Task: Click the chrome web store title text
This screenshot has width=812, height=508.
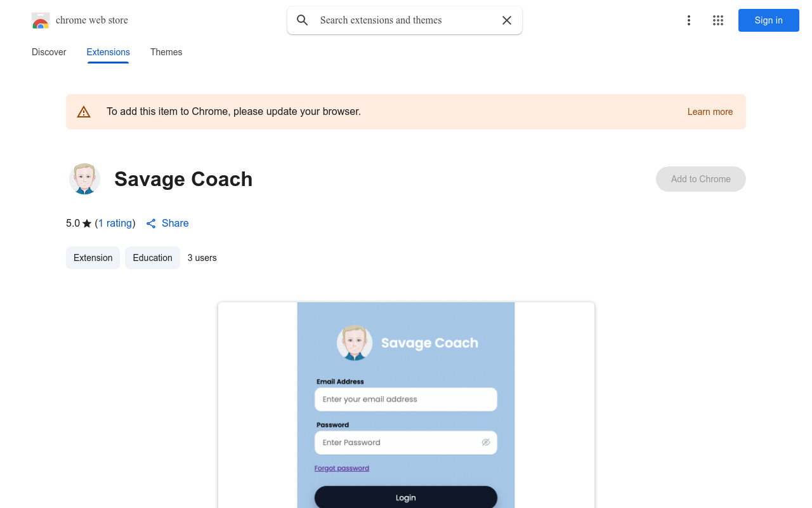Action: 92,20
